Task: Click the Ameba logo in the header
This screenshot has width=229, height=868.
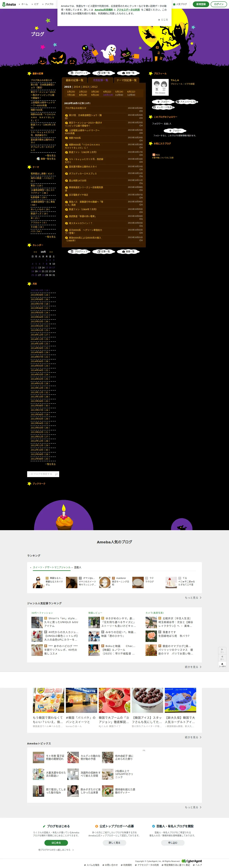Action: tap(9, 4)
